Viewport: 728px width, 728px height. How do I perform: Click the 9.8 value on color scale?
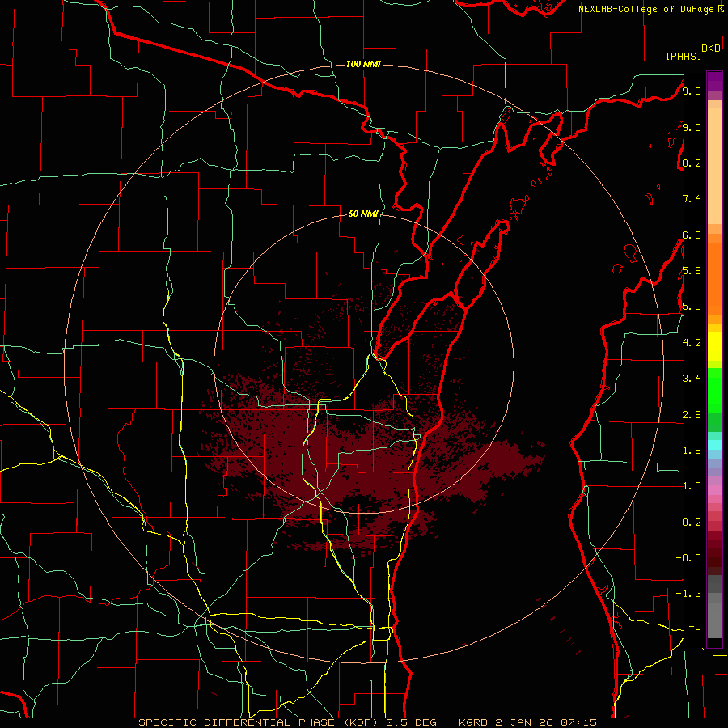692,91
